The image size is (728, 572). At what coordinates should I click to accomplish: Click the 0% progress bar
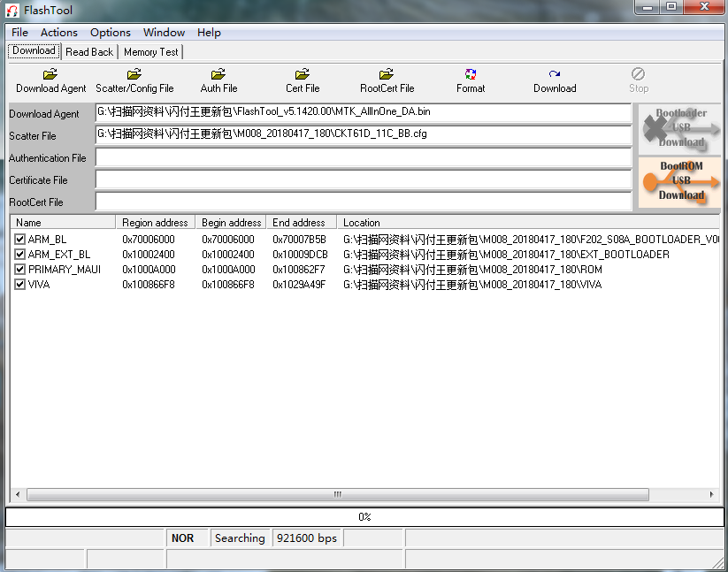coord(364,517)
